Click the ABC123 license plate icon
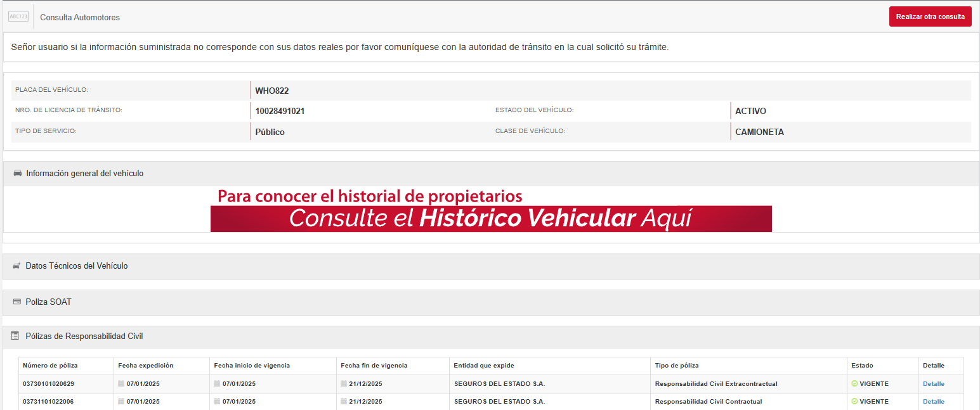Screen dimensions: 980x410 point(18,16)
